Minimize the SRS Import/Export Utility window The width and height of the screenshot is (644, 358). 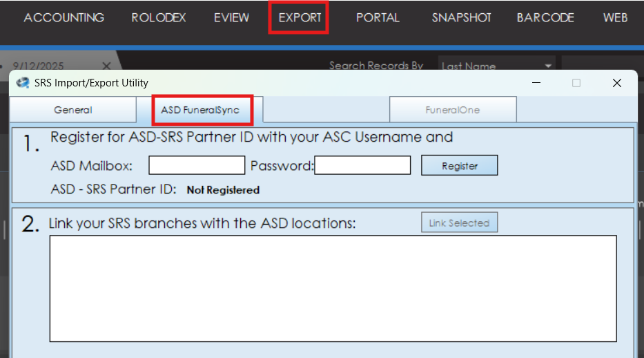[536, 83]
